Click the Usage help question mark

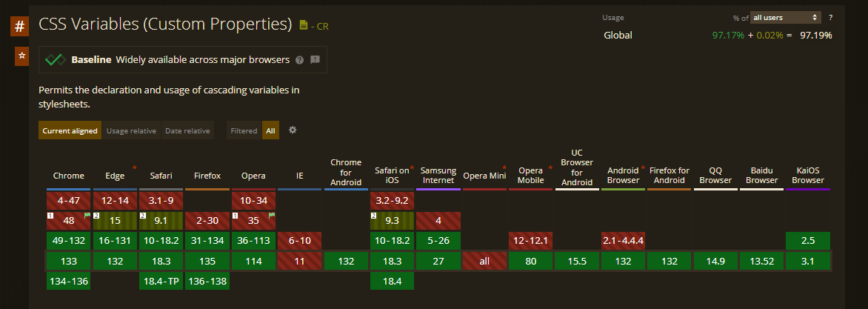pyautogui.click(x=830, y=18)
